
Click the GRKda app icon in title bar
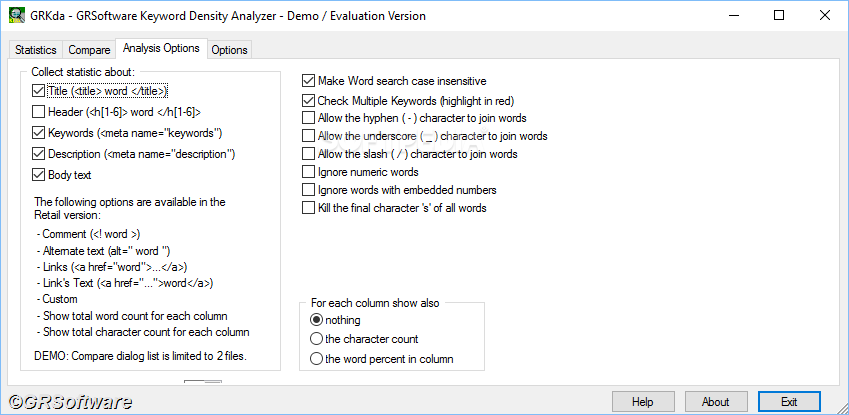17,16
